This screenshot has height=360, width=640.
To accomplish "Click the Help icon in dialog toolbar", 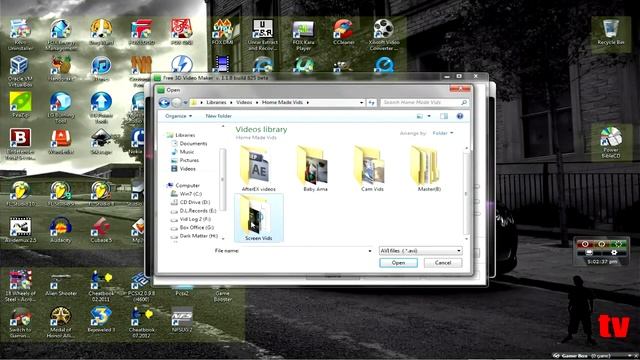I will click(x=460, y=116).
